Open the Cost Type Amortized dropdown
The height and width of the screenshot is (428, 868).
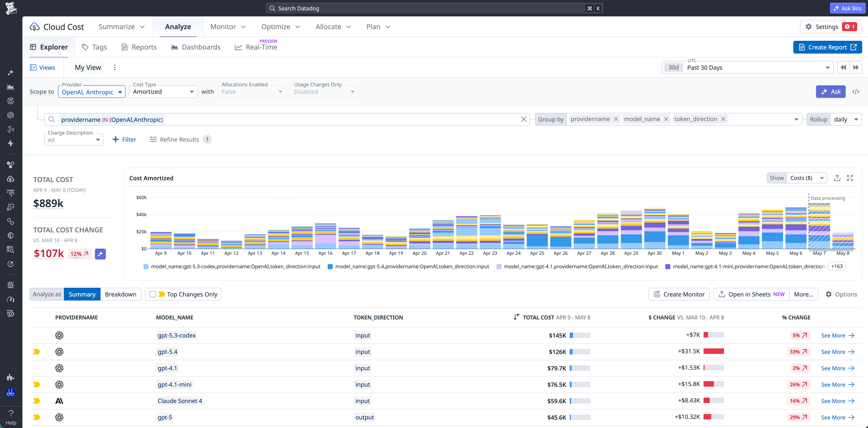click(x=163, y=92)
